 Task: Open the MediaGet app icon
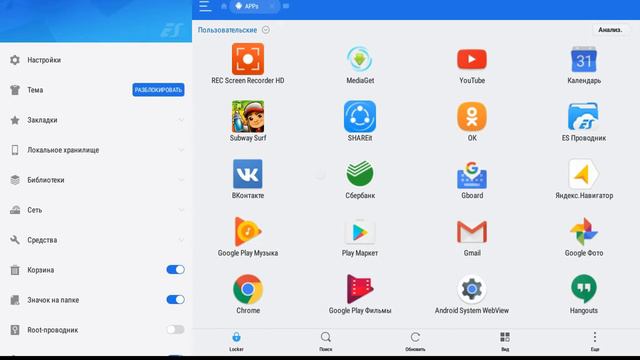(360, 59)
